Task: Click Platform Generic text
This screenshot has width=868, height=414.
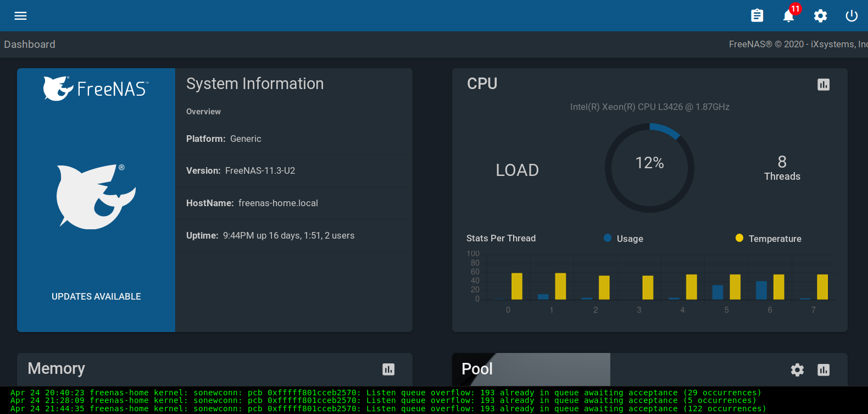Action: click(224, 139)
